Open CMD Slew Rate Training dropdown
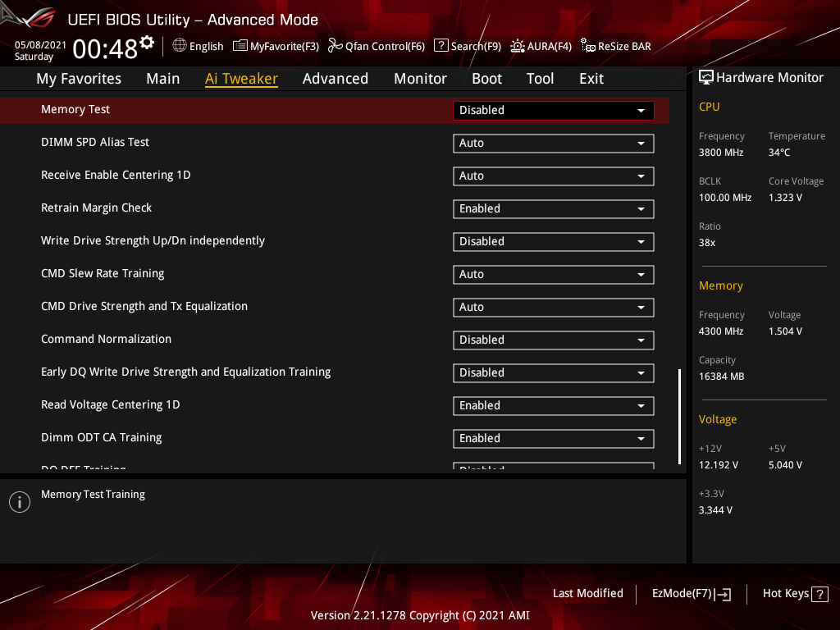840x630 pixels. point(554,275)
